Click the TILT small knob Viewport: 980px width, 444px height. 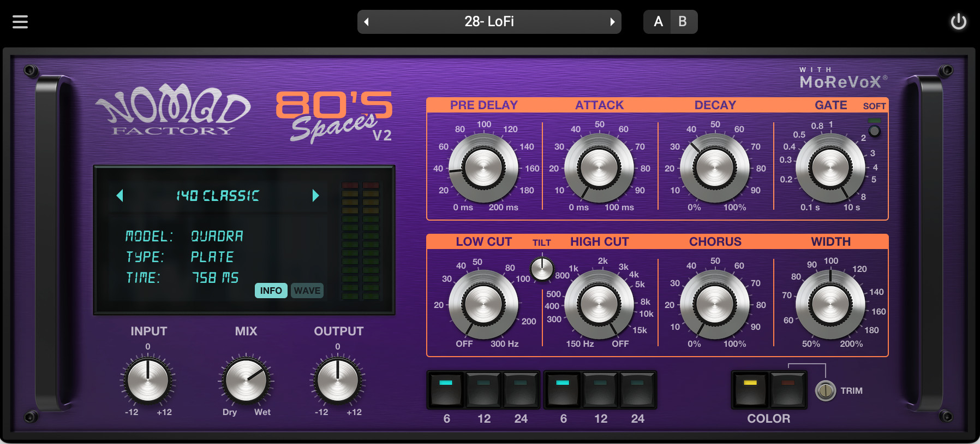click(542, 269)
